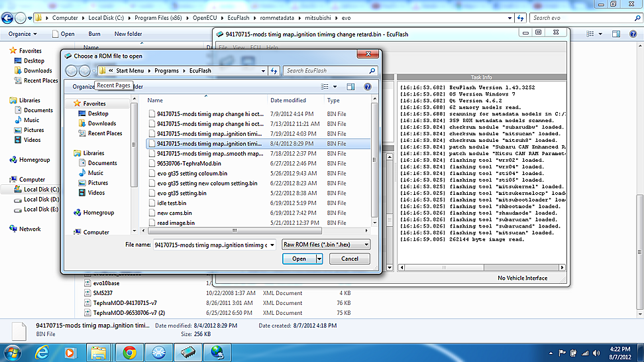Click the Back arrow in the ROM dialog

71,71
